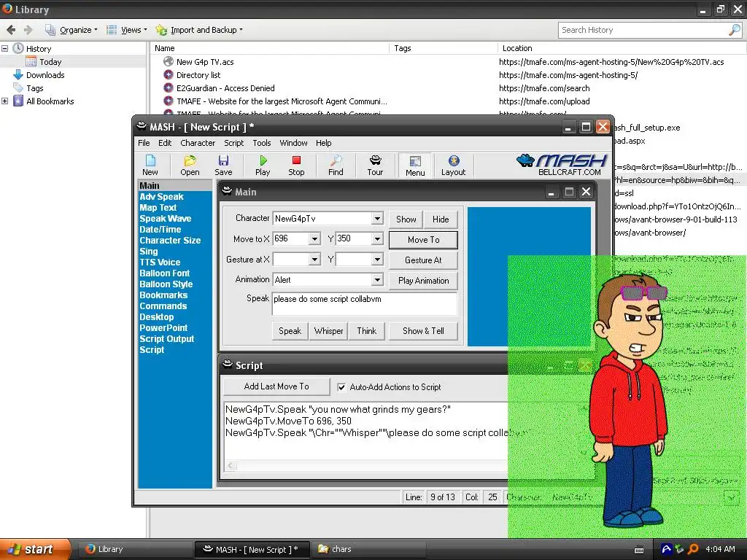
Task: Open the Gesture at X dropdown arrow
Action: pos(314,260)
